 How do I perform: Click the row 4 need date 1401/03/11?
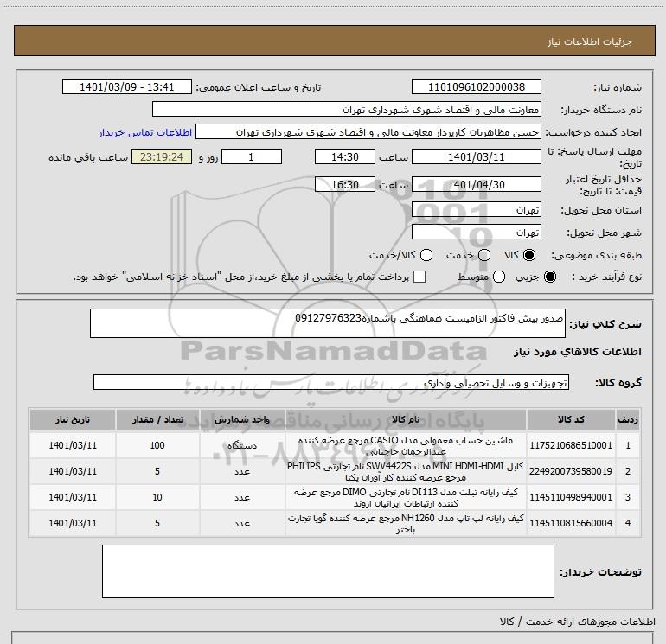click(x=73, y=523)
